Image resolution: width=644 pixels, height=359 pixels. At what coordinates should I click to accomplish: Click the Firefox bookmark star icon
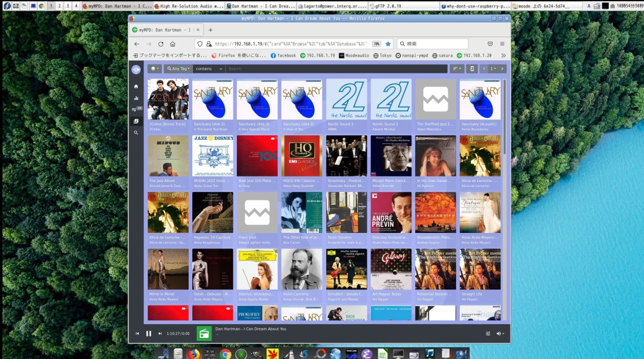(x=388, y=44)
